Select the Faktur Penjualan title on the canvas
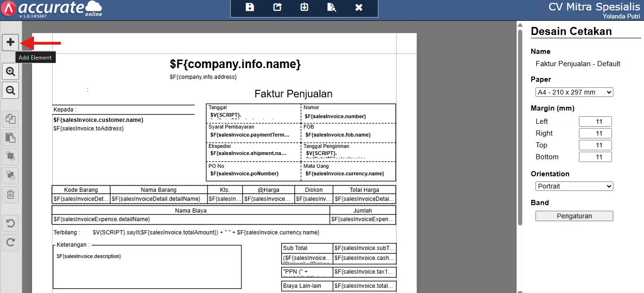The height and width of the screenshot is (293, 644). pyautogui.click(x=293, y=94)
